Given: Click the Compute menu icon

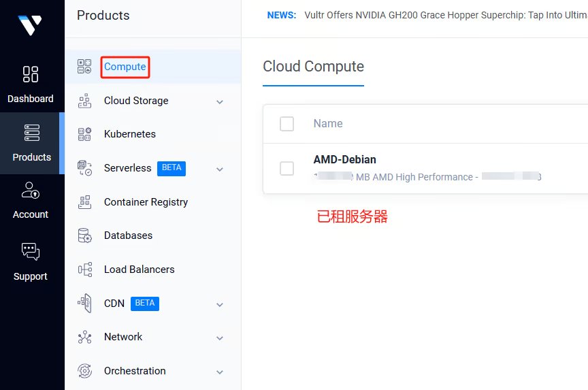Looking at the screenshot, I should pyautogui.click(x=84, y=67).
